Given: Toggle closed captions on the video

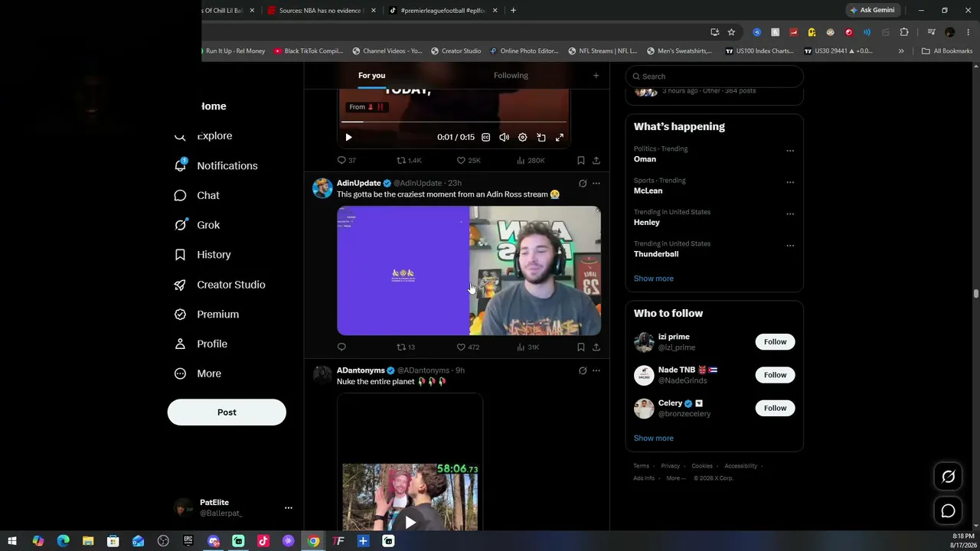Looking at the screenshot, I should click(x=486, y=138).
